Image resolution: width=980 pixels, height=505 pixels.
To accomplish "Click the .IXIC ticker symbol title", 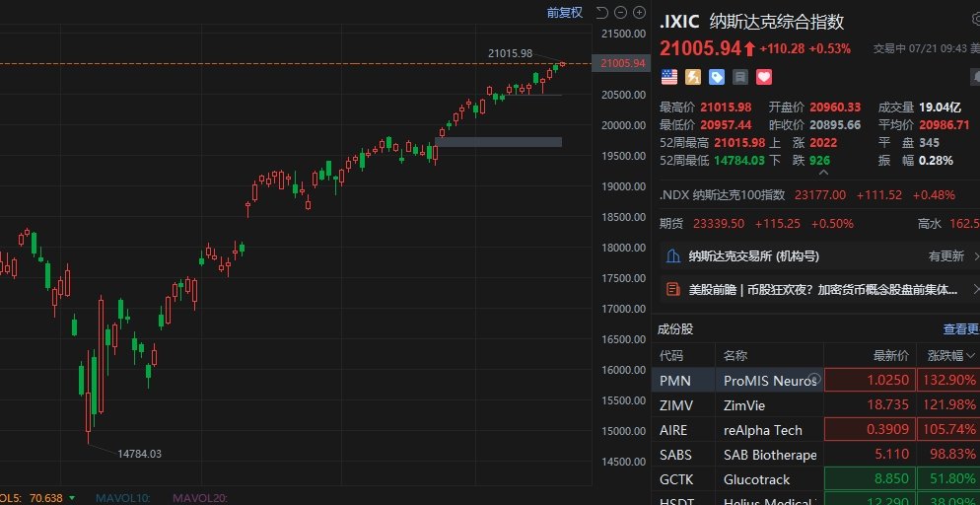I will tap(680, 22).
